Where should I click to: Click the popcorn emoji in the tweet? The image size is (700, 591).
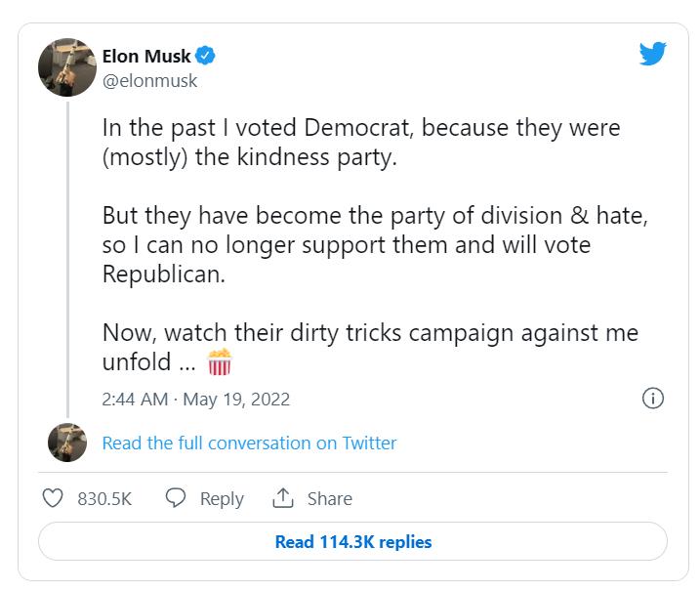[220, 362]
